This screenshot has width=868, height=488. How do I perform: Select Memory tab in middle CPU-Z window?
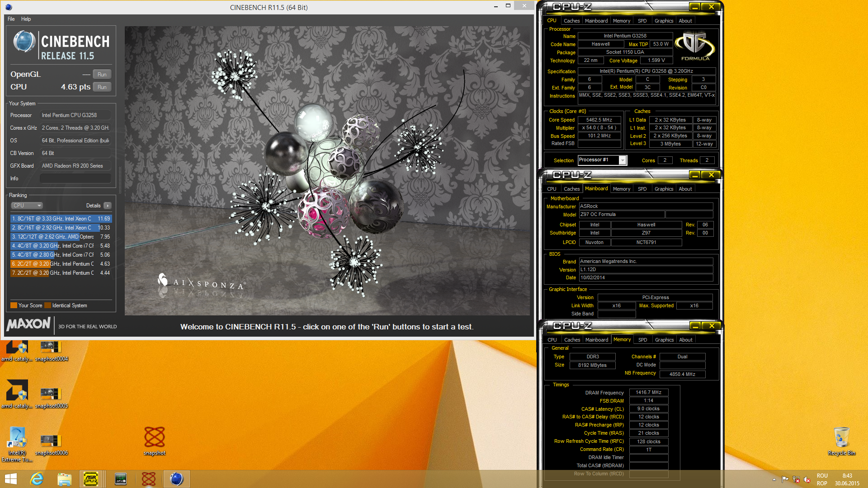[x=622, y=189]
